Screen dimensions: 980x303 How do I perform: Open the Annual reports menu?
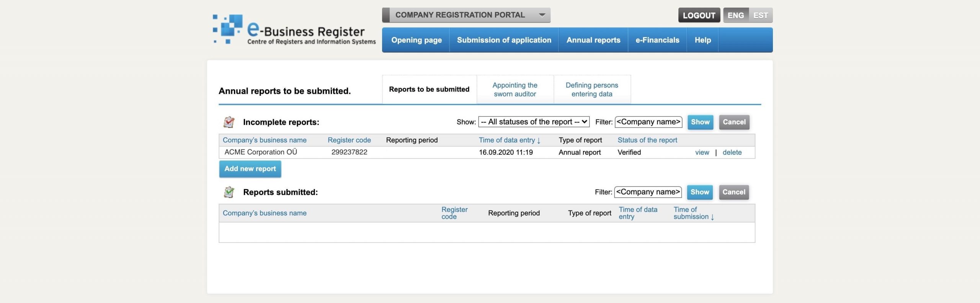(x=593, y=40)
